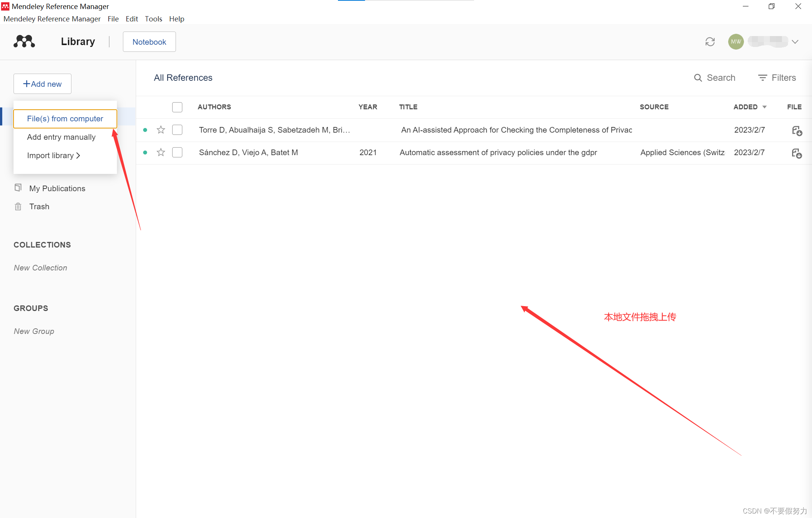Click the Mendeley logo icon
812x518 pixels.
tap(24, 41)
